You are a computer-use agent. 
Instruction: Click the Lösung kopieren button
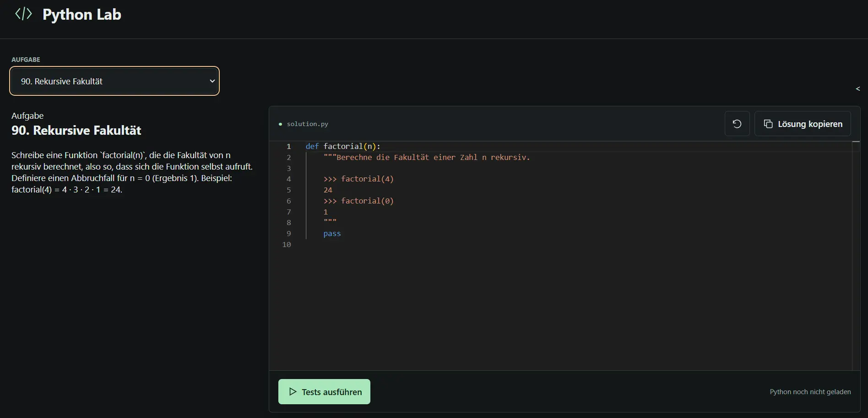(803, 124)
